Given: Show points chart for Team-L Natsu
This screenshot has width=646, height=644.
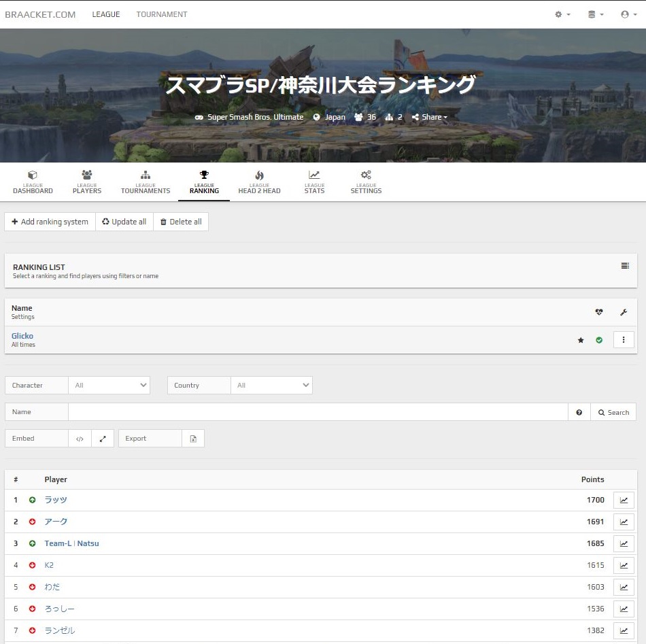Looking at the screenshot, I should pyautogui.click(x=624, y=544).
